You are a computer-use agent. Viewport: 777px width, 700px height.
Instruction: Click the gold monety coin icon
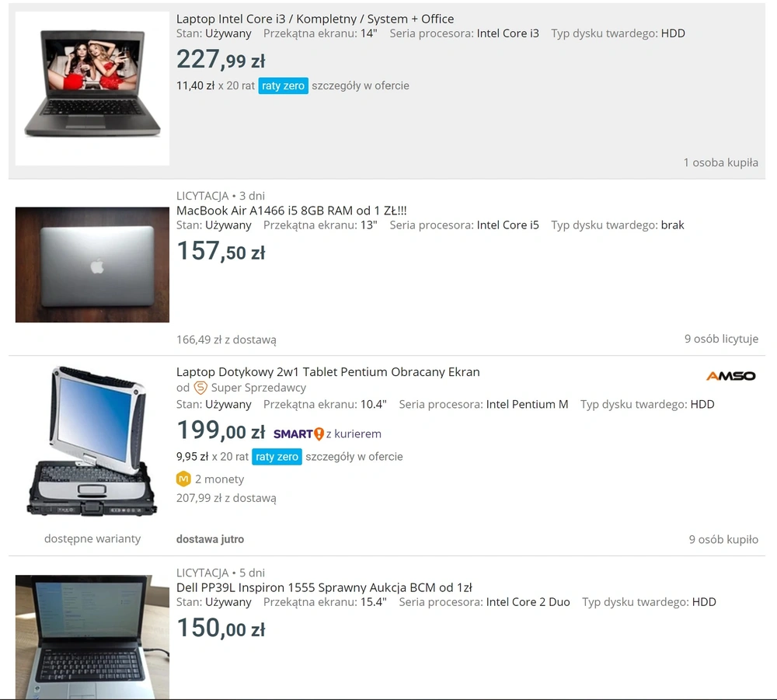click(x=183, y=479)
